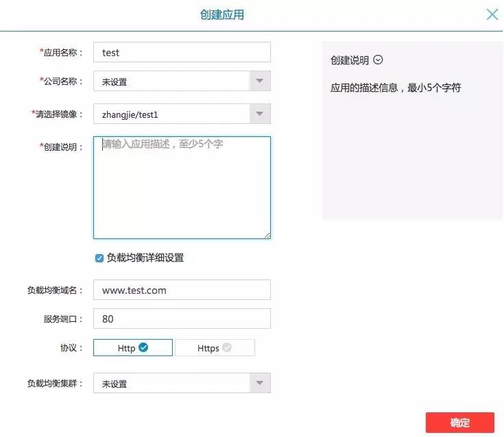The width and height of the screenshot is (504, 437).
Task: Click the 负载均衡详细设置 label text
Action: (x=145, y=258)
